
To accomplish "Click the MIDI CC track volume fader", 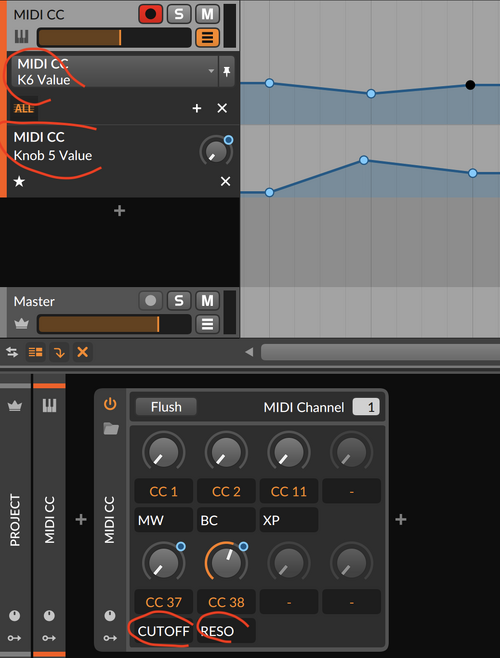I will click(114, 38).
